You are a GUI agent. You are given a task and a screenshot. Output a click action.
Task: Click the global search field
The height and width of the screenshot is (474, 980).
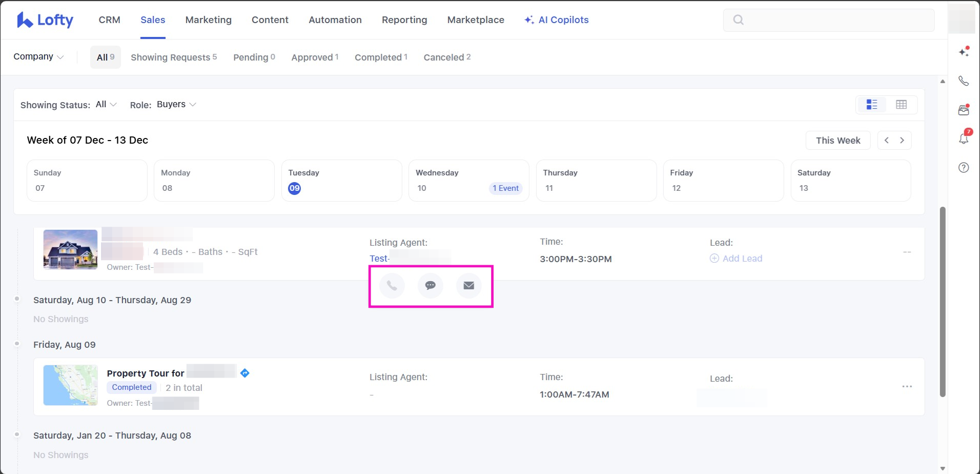tap(828, 20)
